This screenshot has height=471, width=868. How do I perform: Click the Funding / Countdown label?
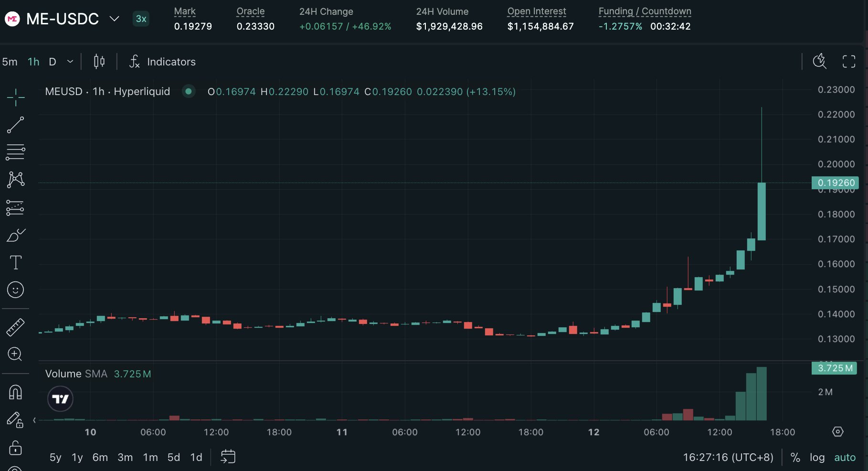click(645, 11)
